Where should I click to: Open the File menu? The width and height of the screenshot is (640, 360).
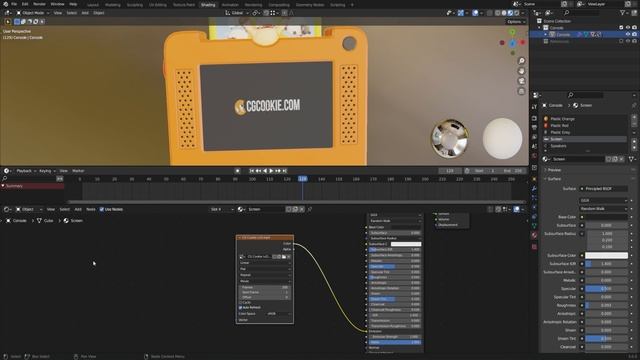pos(14,4)
